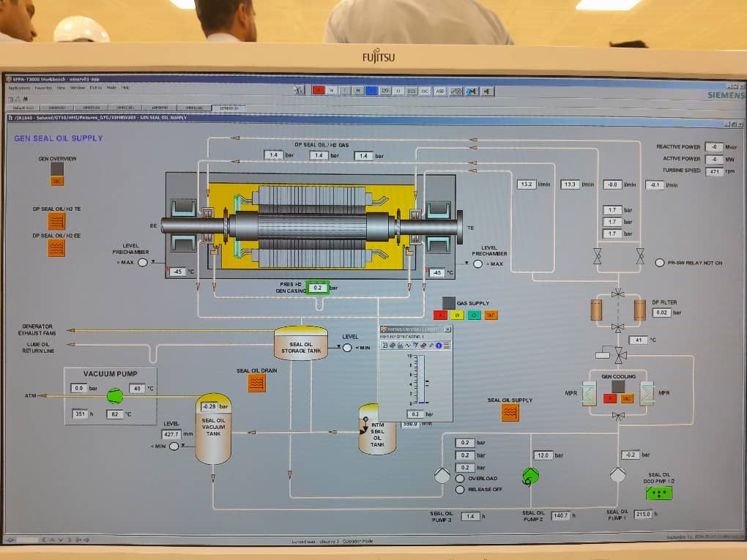Click the red alarm toolbar button
Image resolution: width=747 pixels, height=560 pixels.
[x=319, y=91]
